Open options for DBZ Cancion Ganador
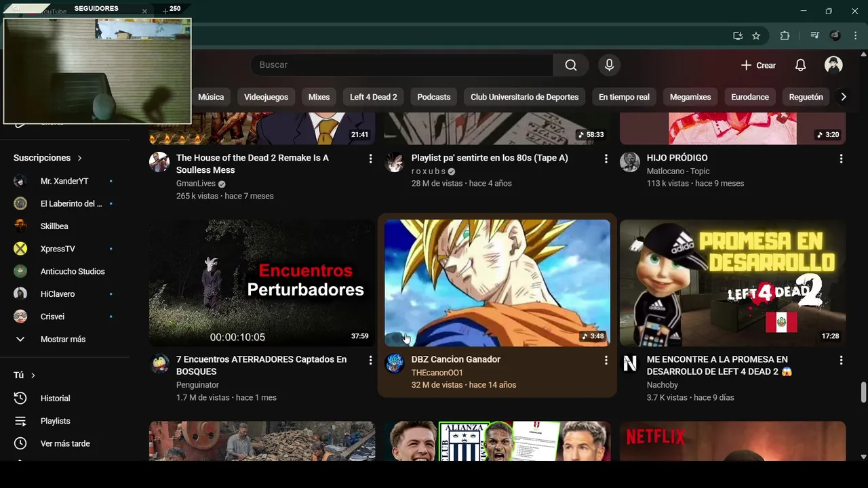Screen dimensions: 868x488 [x=606, y=361]
